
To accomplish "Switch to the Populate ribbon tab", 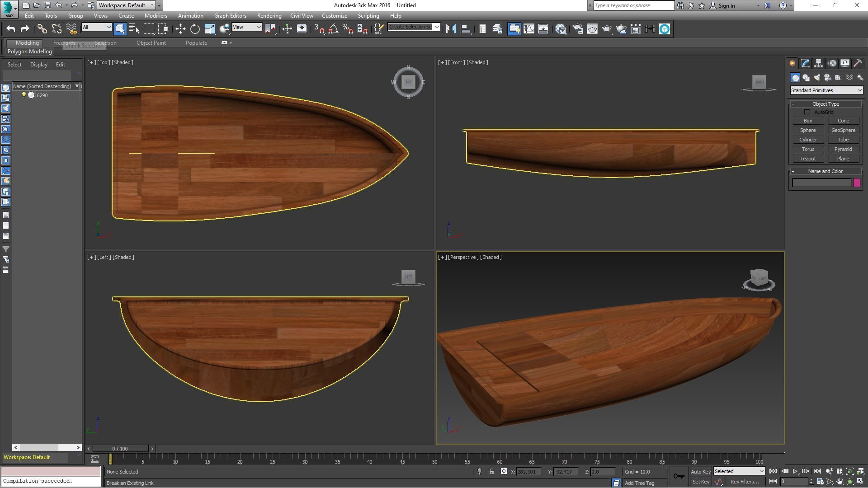I will click(196, 43).
